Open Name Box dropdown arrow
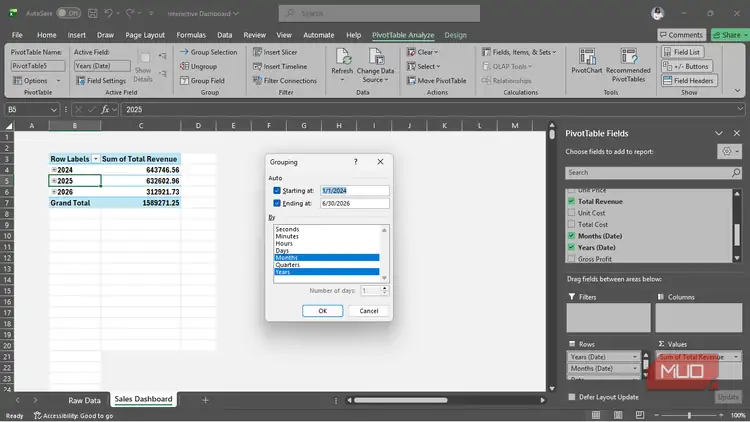The height and width of the screenshot is (422, 750). pyautogui.click(x=54, y=110)
